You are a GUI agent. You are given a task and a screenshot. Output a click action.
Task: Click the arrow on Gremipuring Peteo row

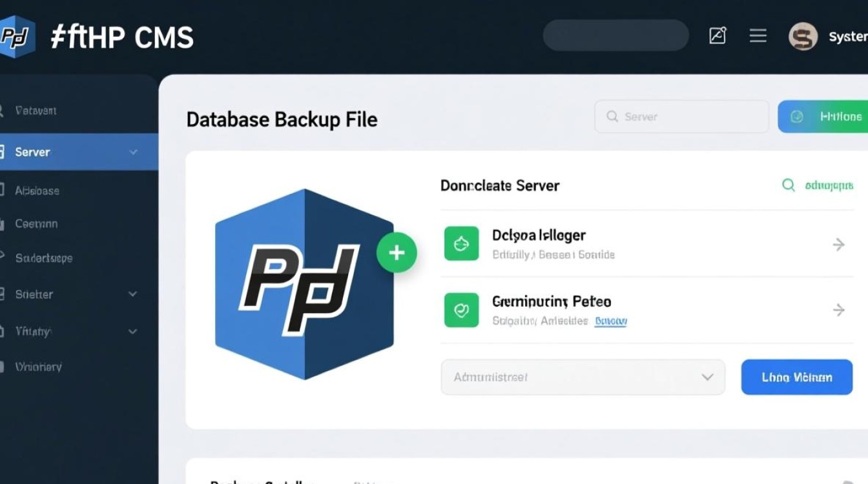tap(838, 310)
